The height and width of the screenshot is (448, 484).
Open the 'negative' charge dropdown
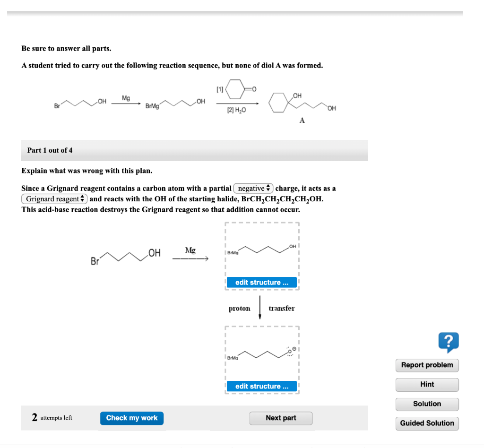(253, 188)
